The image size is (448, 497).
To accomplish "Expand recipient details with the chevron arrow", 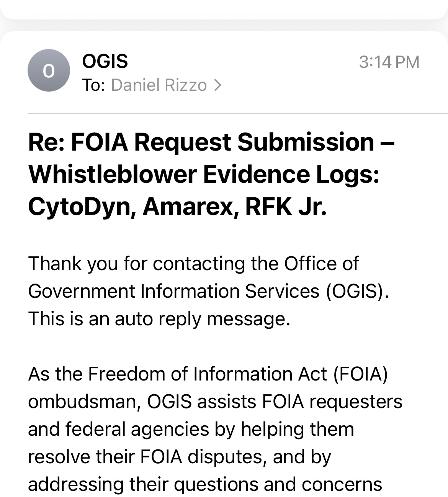I will pos(217,85).
